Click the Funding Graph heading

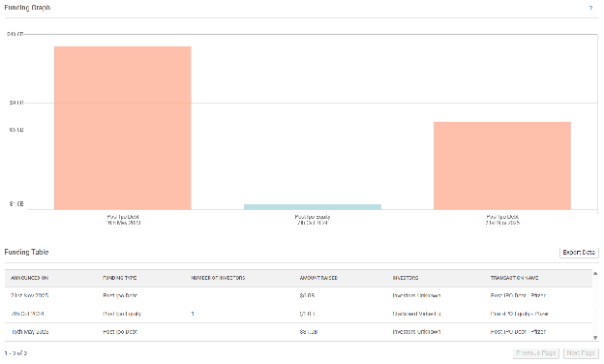coord(27,8)
